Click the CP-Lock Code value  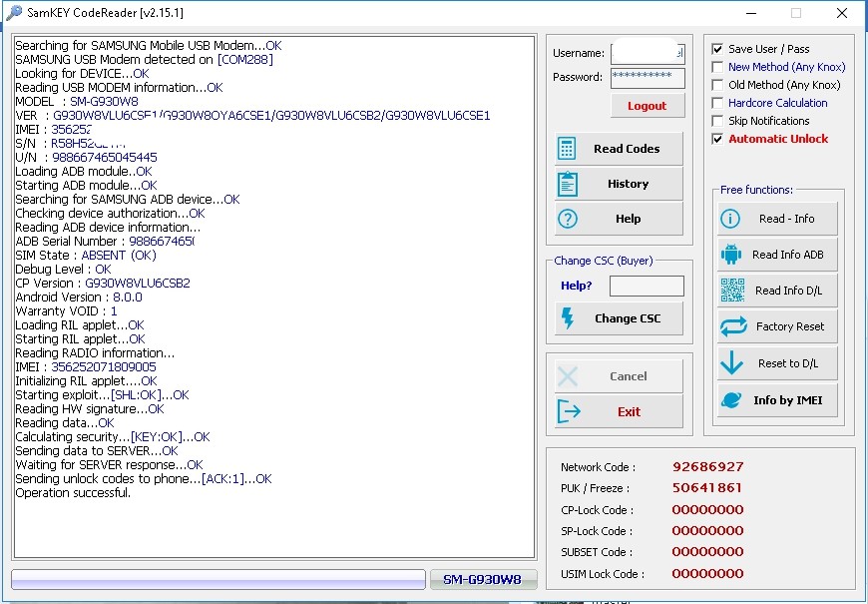(x=708, y=509)
